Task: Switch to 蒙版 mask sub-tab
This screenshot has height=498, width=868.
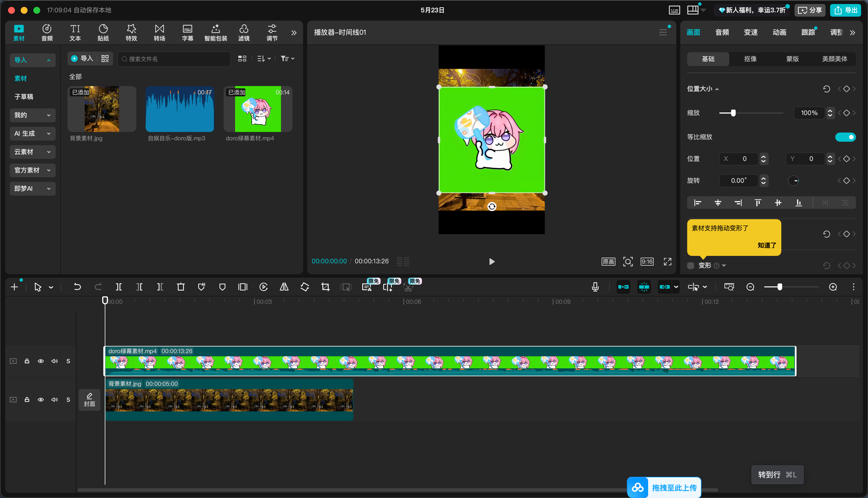Action: coord(793,59)
